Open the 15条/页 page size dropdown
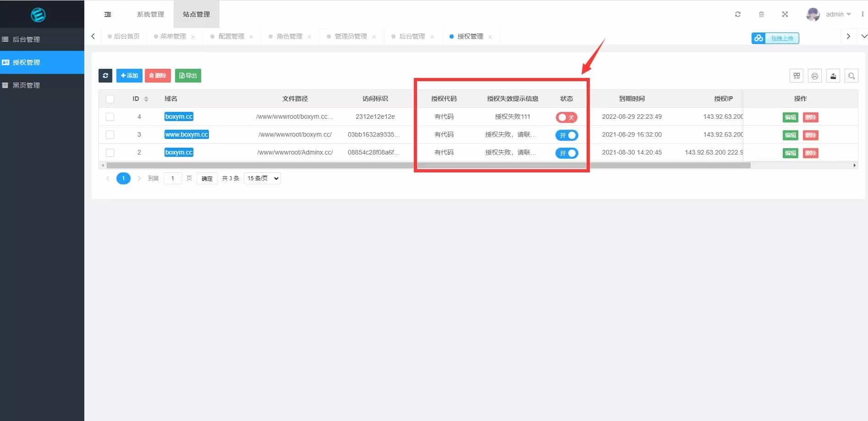This screenshot has width=868, height=421. tap(262, 178)
